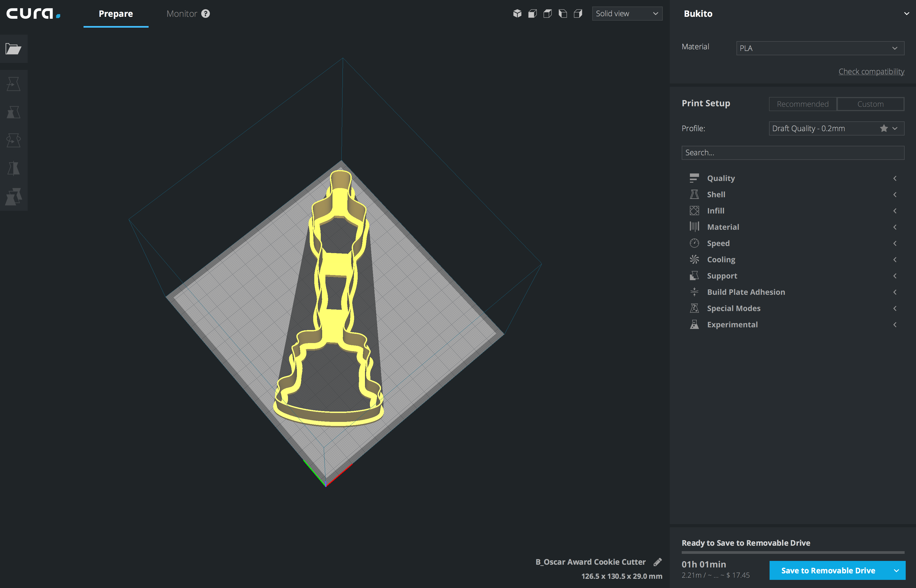
Task: Select the Move tool in sidebar
Action: [x=13, y=84]
